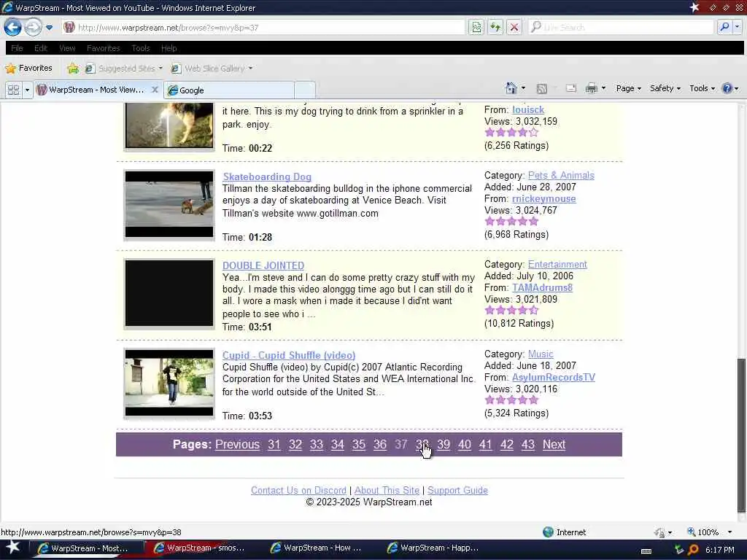Open the Pets & Animals category link
747x560 pixels.
click(x=561, y=175)
